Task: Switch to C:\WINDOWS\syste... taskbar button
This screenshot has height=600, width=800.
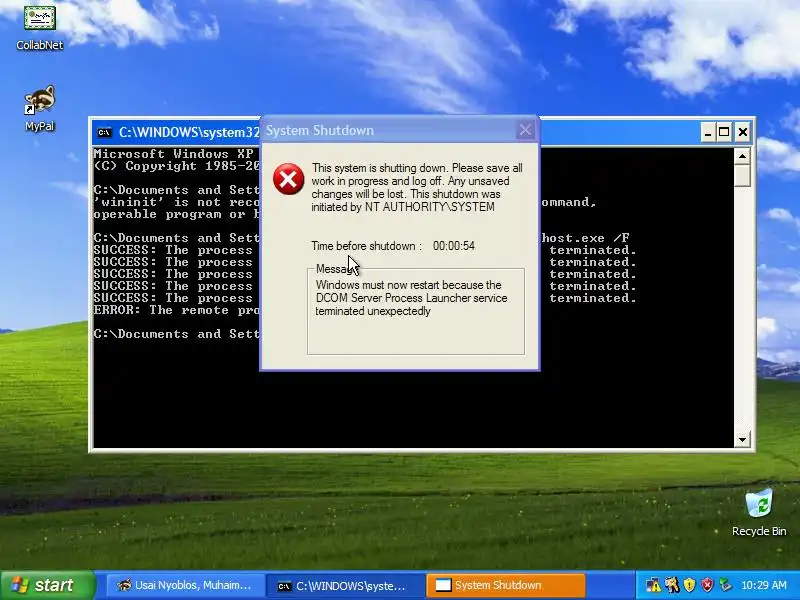Action: coord(345,585)
